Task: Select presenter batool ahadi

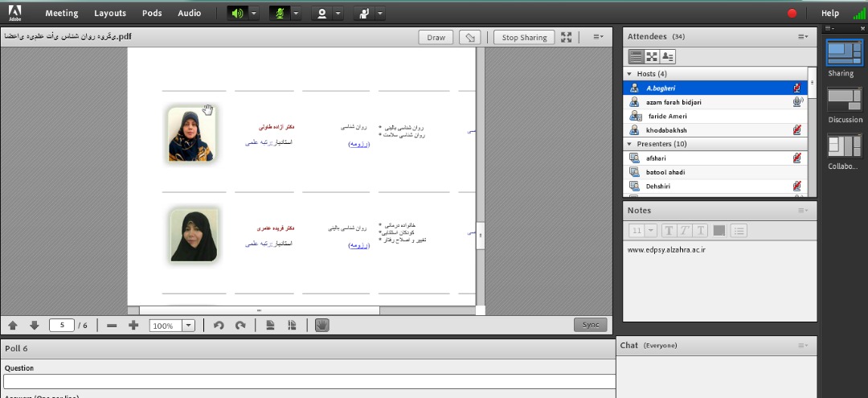Action: (715, 172)
